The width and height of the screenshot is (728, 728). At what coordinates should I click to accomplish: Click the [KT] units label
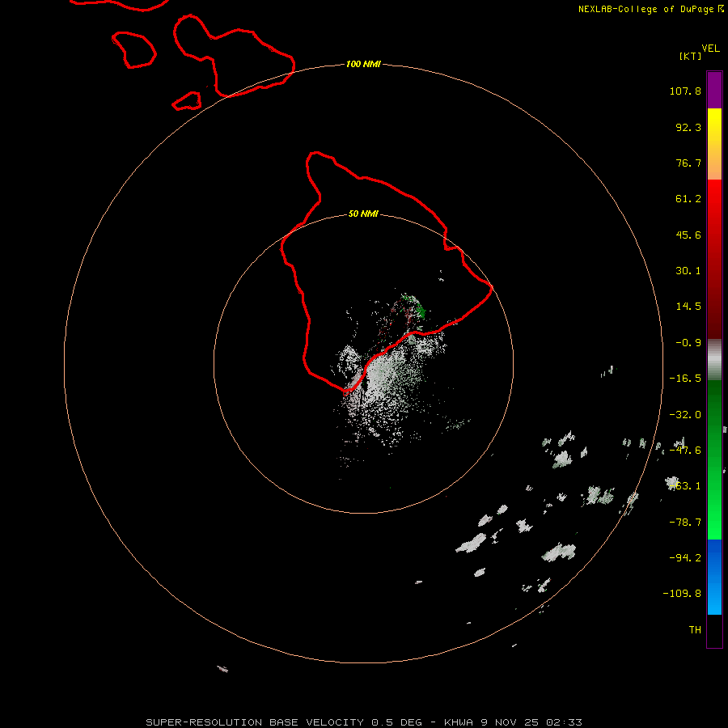tap(691, 56)
